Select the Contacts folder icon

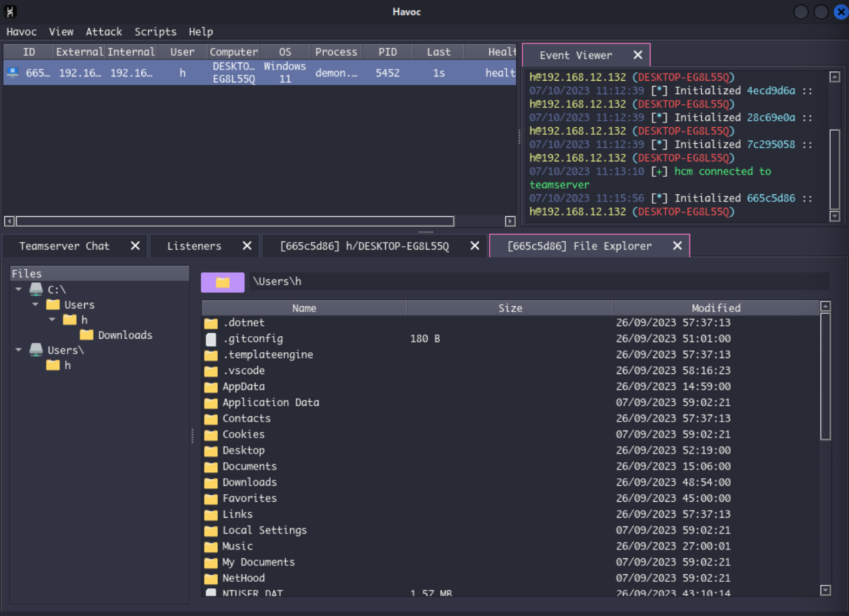[211, 419]
